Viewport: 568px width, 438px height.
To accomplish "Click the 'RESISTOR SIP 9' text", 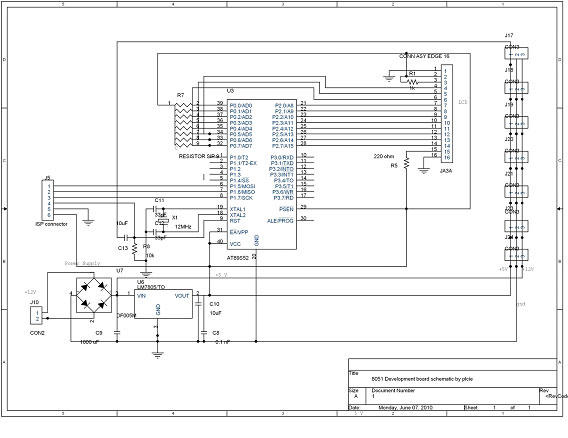I will click(199, 156).
